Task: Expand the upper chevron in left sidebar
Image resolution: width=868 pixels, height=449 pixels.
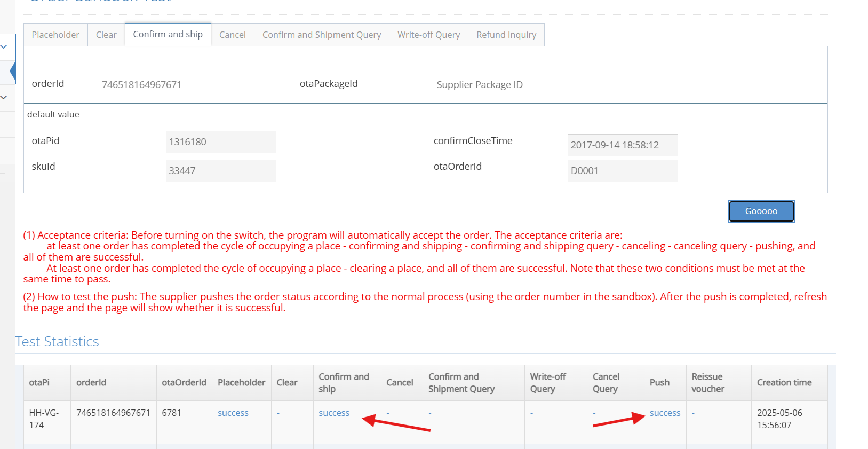Action: point(4,46)
